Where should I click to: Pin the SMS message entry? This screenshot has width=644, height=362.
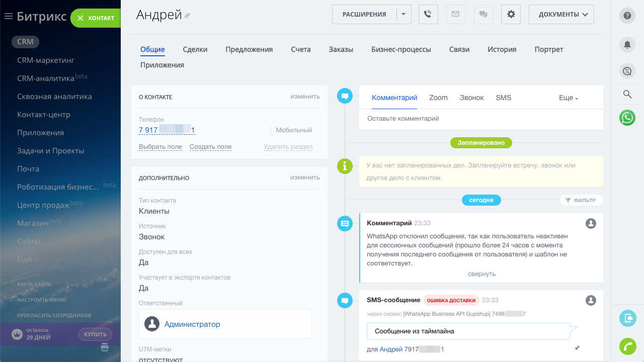pos(577,348)
